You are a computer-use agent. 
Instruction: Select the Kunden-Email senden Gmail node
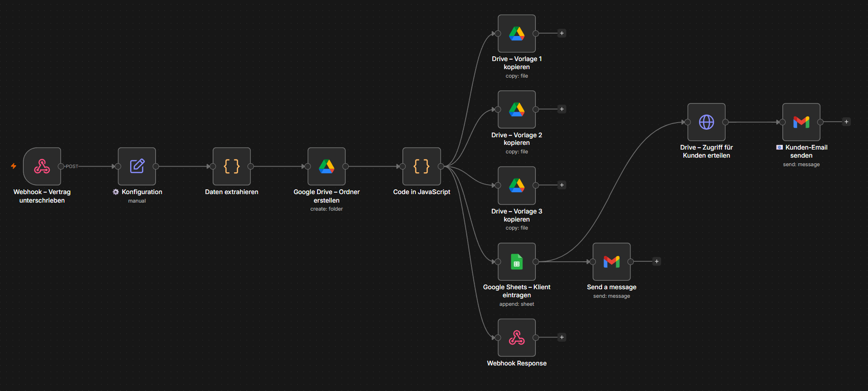801,122
